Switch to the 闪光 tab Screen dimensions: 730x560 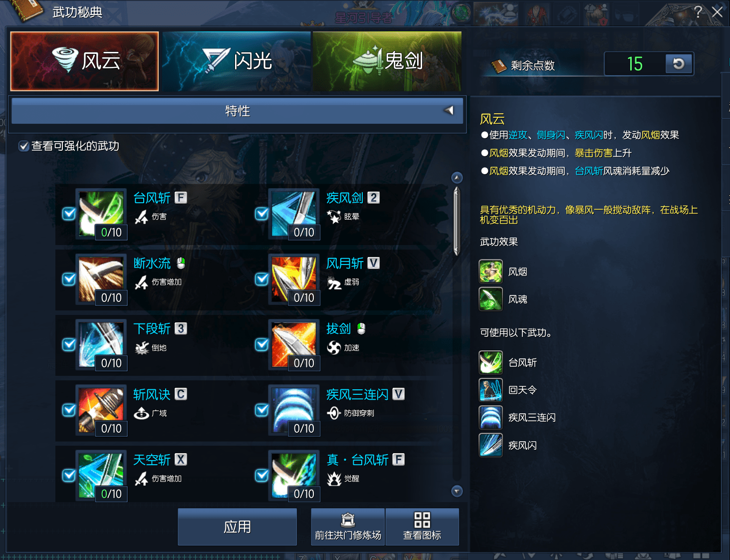[237, 61]
